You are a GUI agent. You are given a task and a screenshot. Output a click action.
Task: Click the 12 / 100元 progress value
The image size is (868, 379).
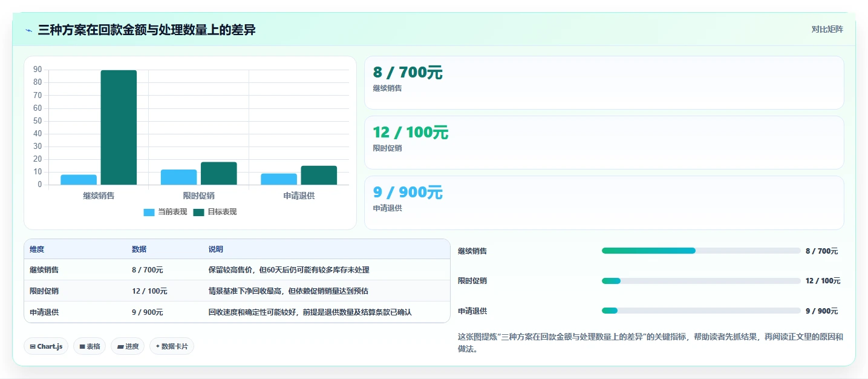[823, 281]
